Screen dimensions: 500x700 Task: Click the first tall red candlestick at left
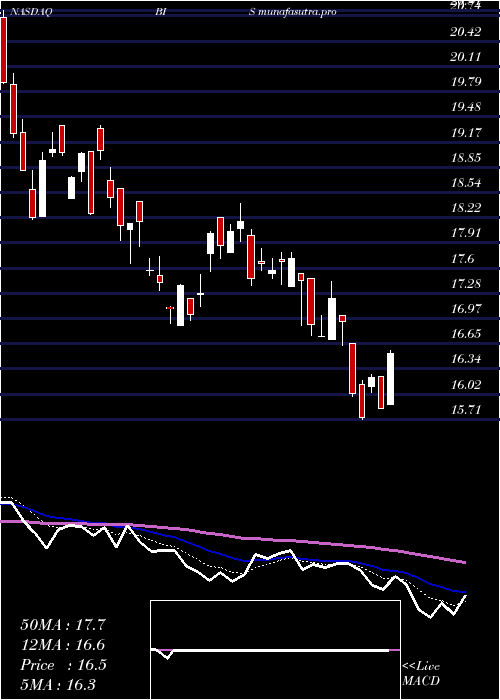point(3,50)
